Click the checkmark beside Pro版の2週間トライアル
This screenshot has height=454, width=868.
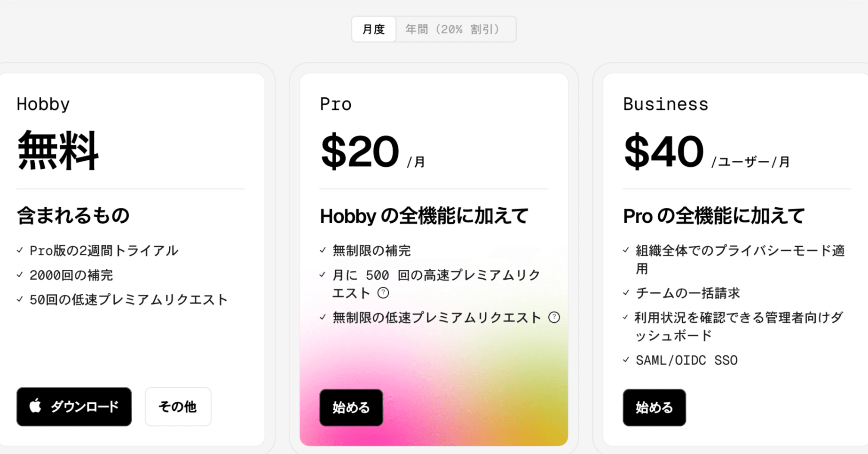pyautogui.click(x=19, y=250)
